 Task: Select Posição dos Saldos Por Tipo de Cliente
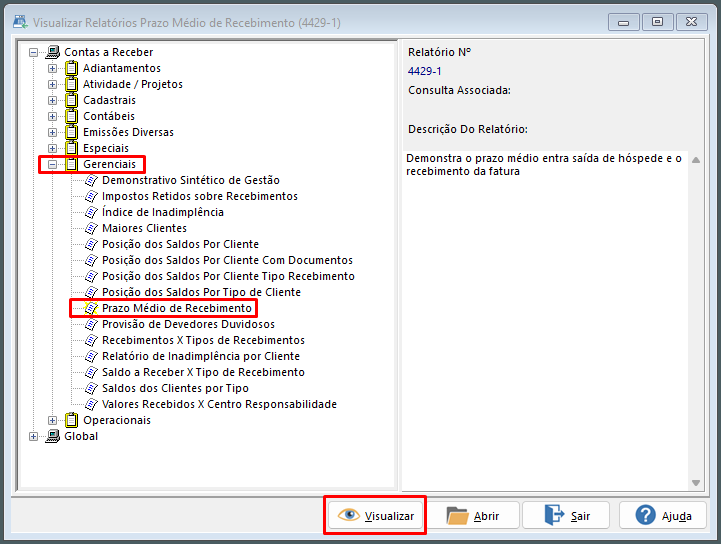(x=201, y=292)
